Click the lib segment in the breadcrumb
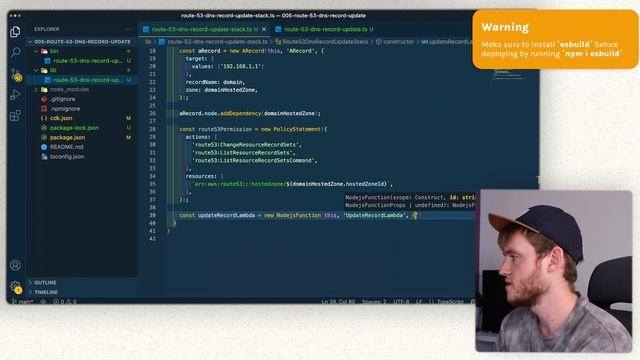This screenshot has height=360, width=640. (x=148, y=42)
